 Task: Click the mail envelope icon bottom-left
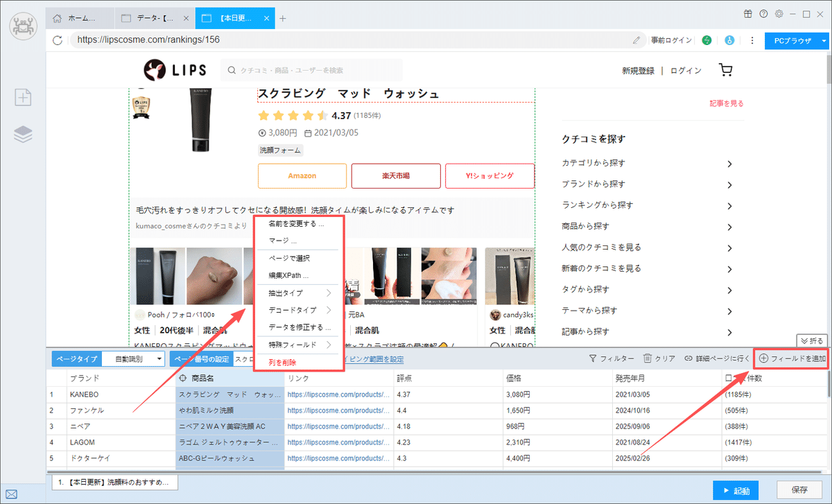pos(12,495)
